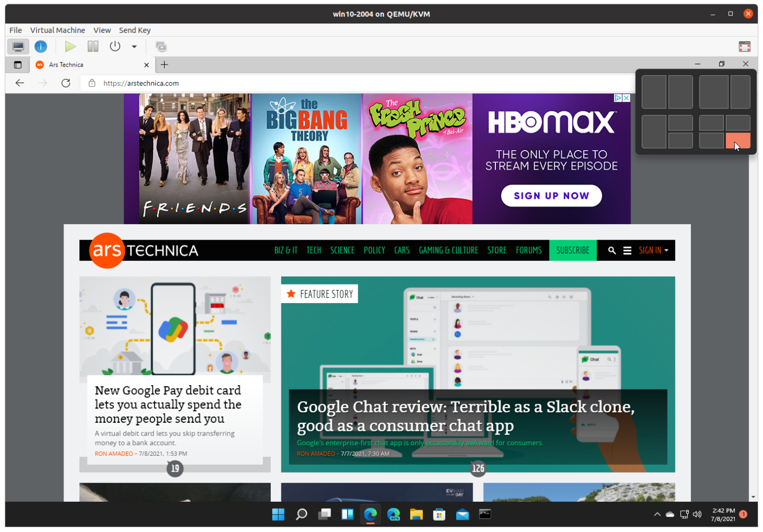Go to Ars Technica home via logo
Screen dimensions: 763x532
click(144, 251)
